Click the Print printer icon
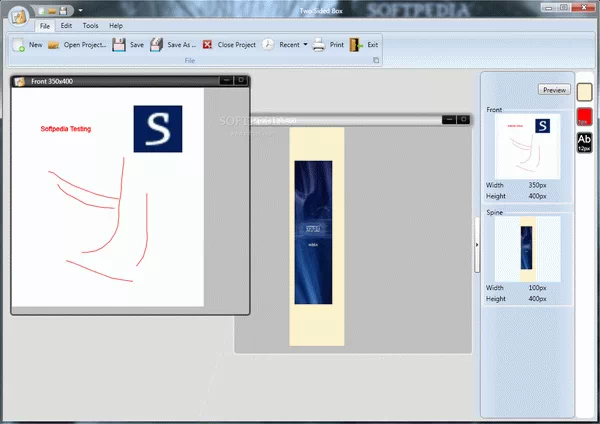The image size is (600, 424). pos(318,45)
